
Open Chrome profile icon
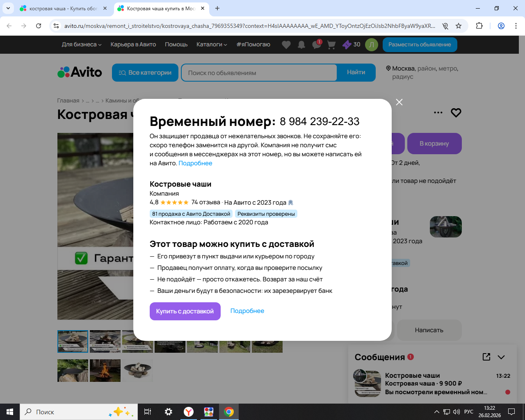501,26
